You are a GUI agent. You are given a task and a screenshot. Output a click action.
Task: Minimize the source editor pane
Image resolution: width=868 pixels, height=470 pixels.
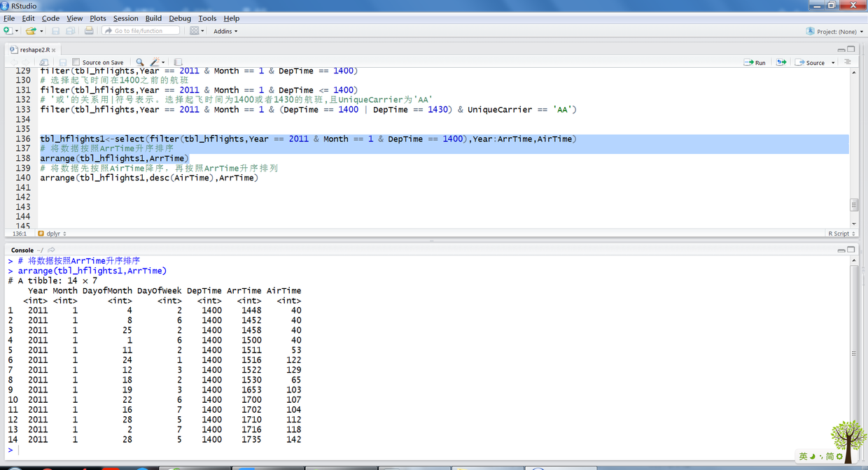[x=841, y=49]
